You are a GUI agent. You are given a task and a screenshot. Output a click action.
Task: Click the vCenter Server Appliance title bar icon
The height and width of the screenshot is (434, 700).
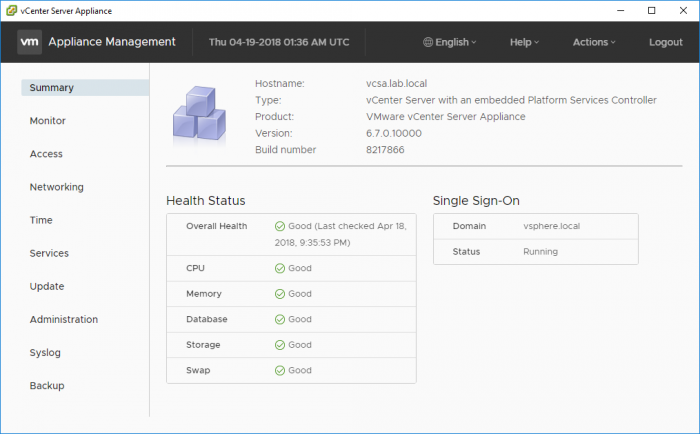point(12,10)
